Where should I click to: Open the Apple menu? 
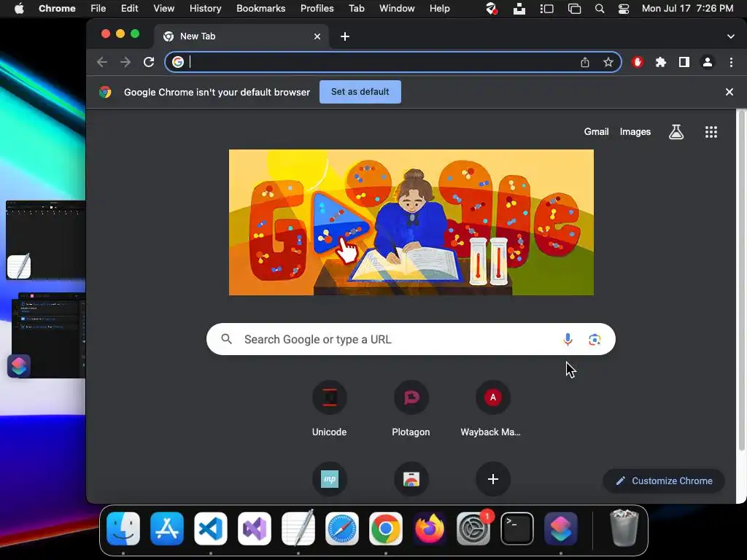pyautogui.click(x=19, y=9)
